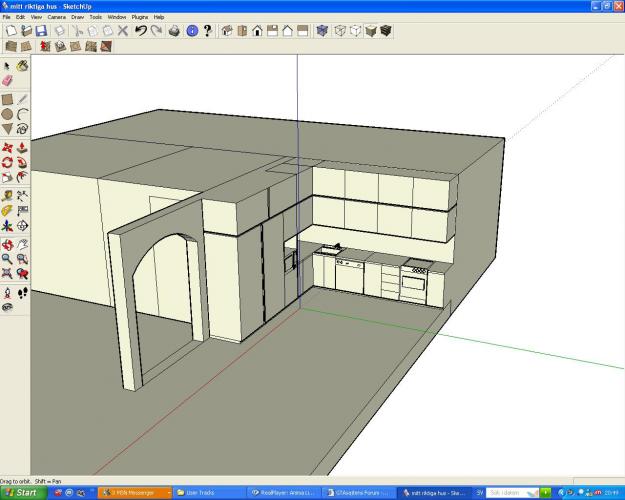Screen dimensions: 625x500
Task: Print the model using the printer icon
Action: 175,31
